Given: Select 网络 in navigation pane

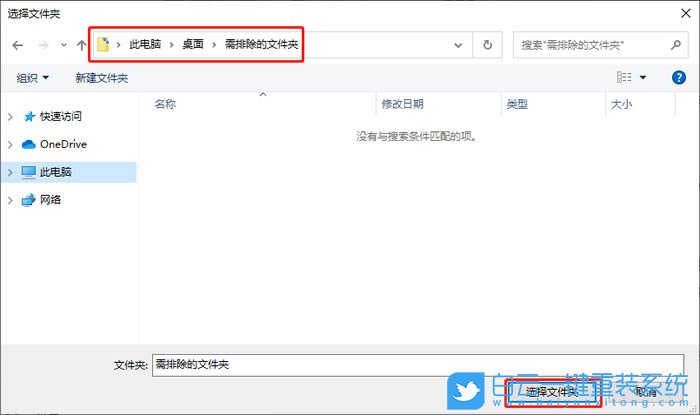Looking at the screenshot, I should coord(50,199).
